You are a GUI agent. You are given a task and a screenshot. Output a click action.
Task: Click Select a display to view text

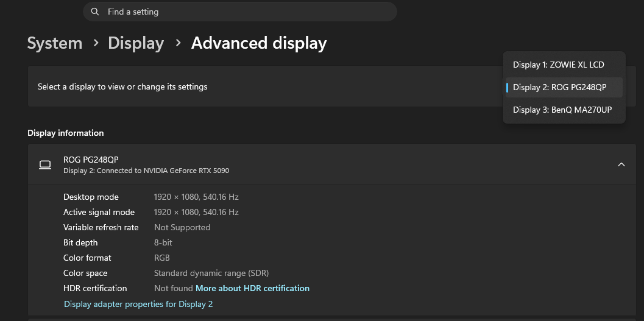coord(122,86)
